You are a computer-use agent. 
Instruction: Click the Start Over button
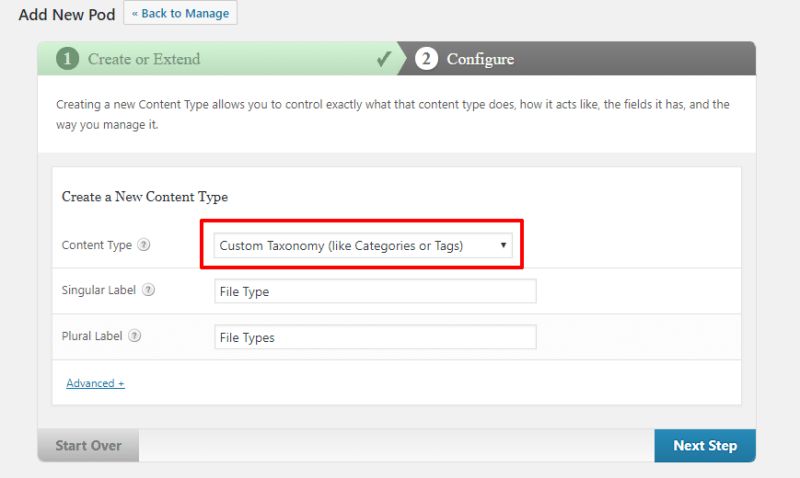click(x=88, y=445)
